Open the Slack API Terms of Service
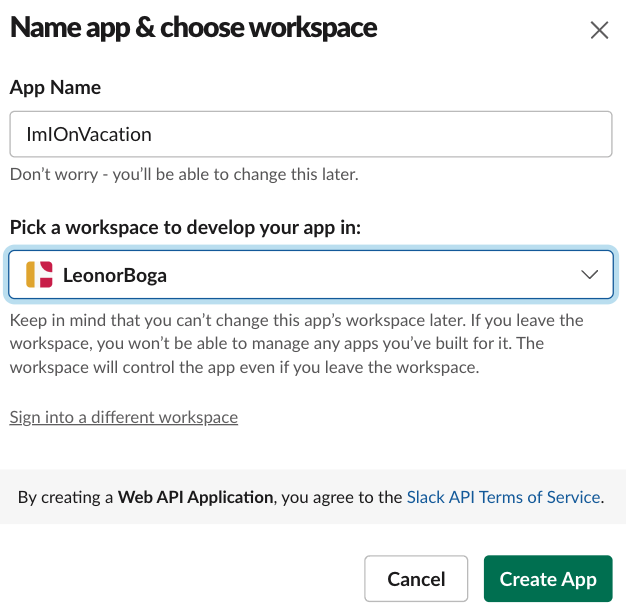 [503, 497]
